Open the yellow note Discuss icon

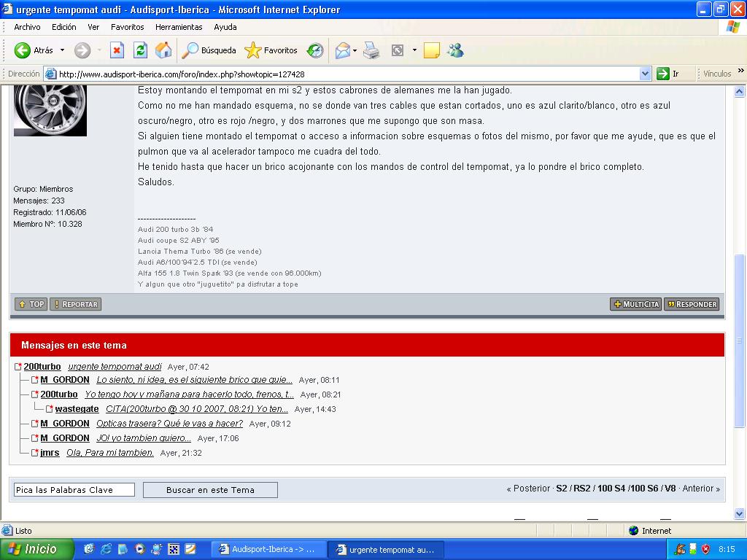tap(432, 50)
